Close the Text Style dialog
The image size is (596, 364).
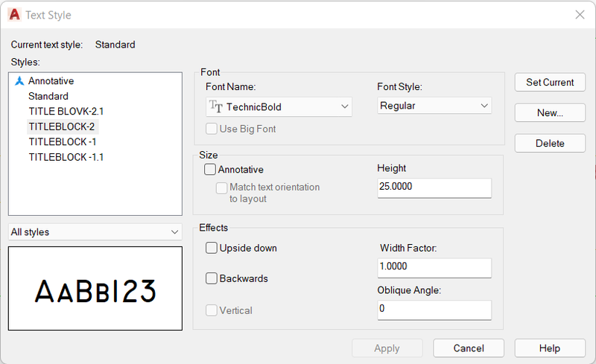click(x=580, y=14)
